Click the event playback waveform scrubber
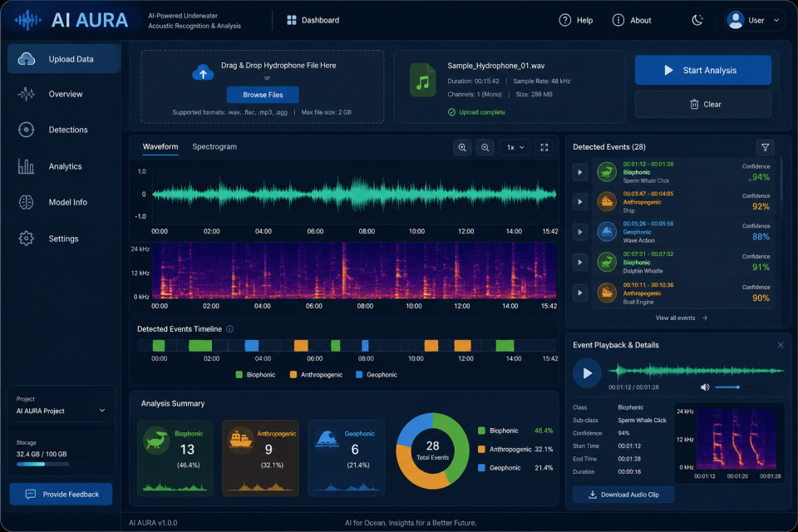798x532 pixels. coord(697,371)
